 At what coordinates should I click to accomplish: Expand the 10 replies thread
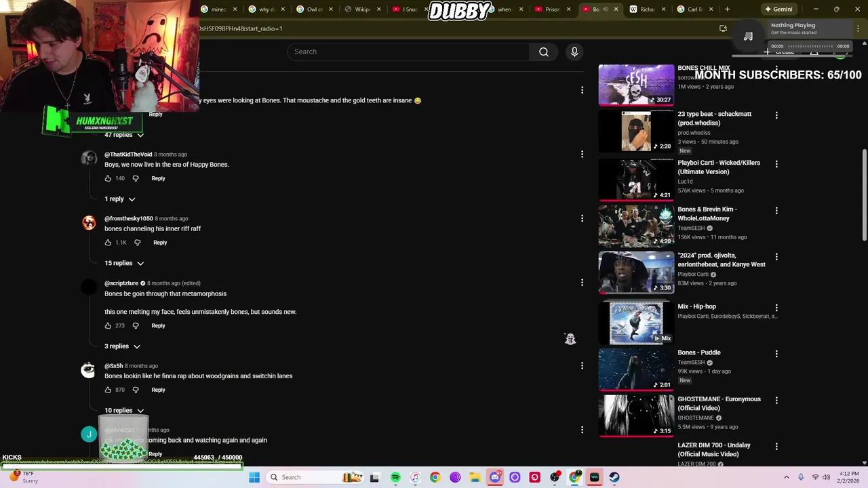point(124,410)
